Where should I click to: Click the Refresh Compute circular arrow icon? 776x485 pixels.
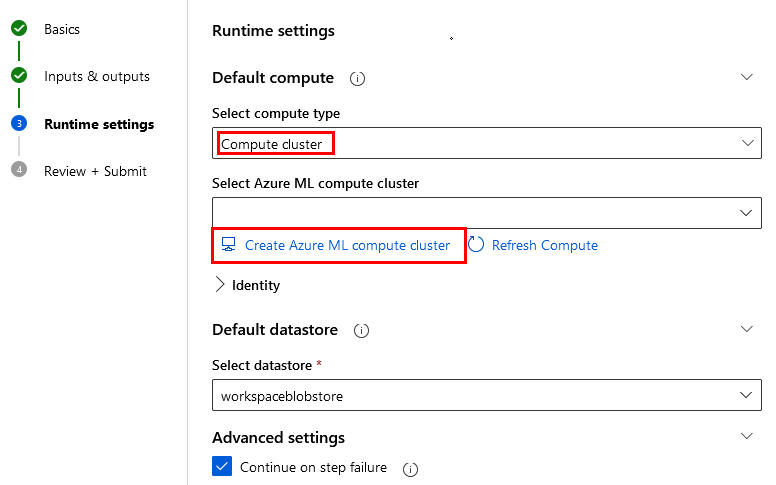476,245
